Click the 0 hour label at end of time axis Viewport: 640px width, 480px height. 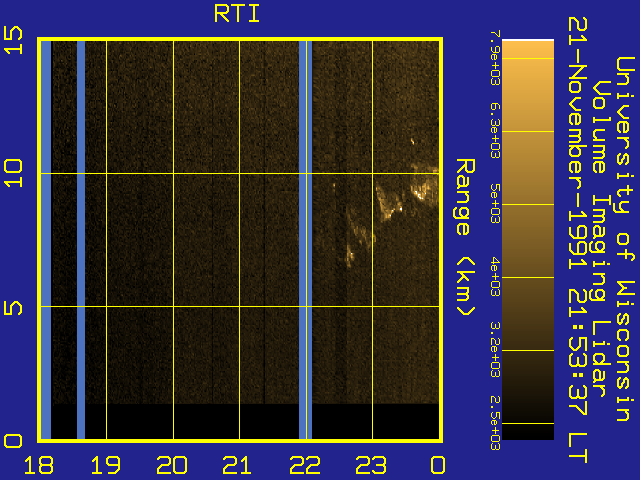point(438,465)
